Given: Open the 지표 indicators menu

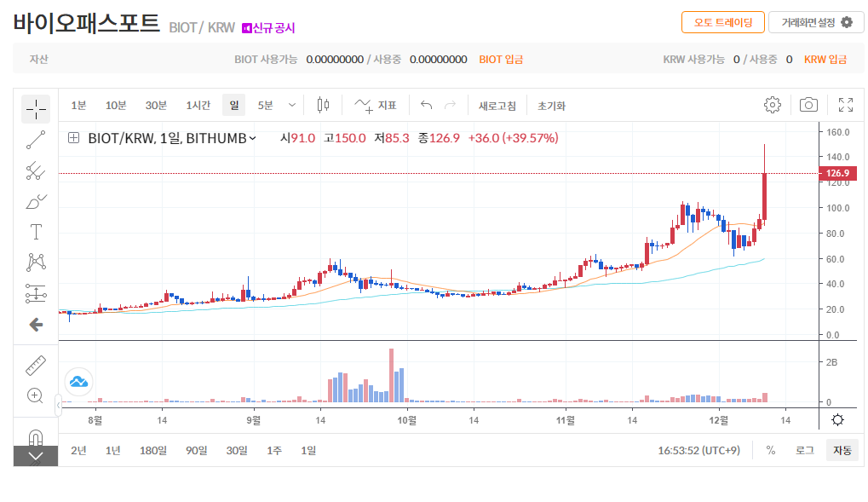Looking at the screenshot, I should (x=376, y=106).
